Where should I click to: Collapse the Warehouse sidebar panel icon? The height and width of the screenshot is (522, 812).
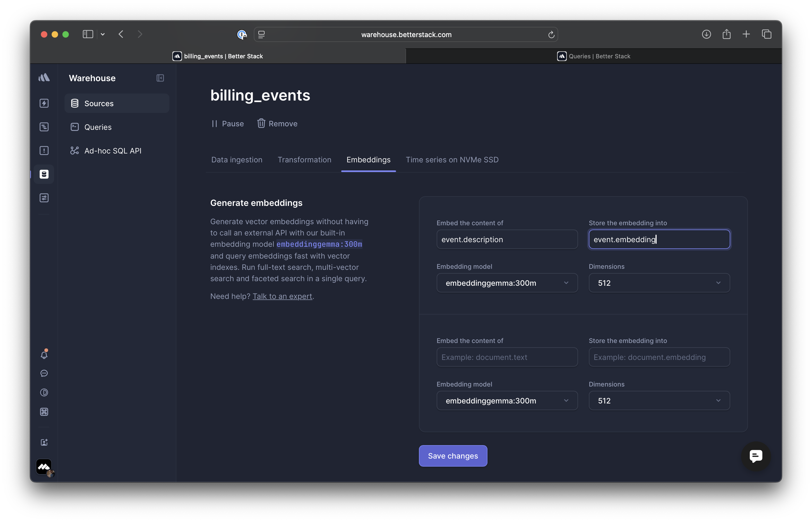coord(160,78)
